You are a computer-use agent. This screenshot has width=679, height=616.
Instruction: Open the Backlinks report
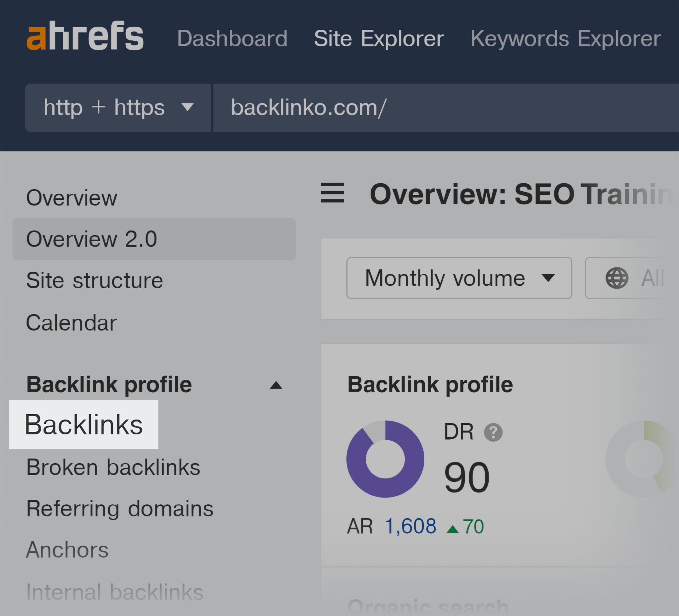84,424
